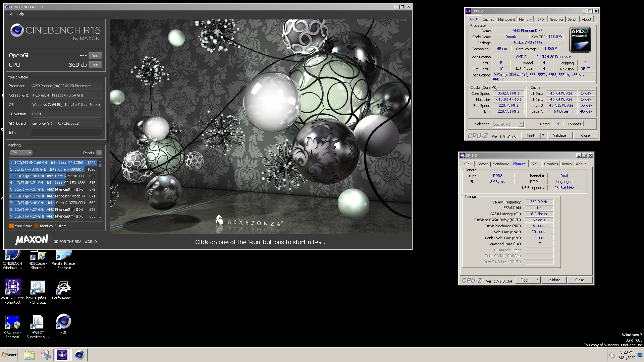644x362 pixels.
Task: Open File Explorer from taskbar
Action: pos(29,355)
